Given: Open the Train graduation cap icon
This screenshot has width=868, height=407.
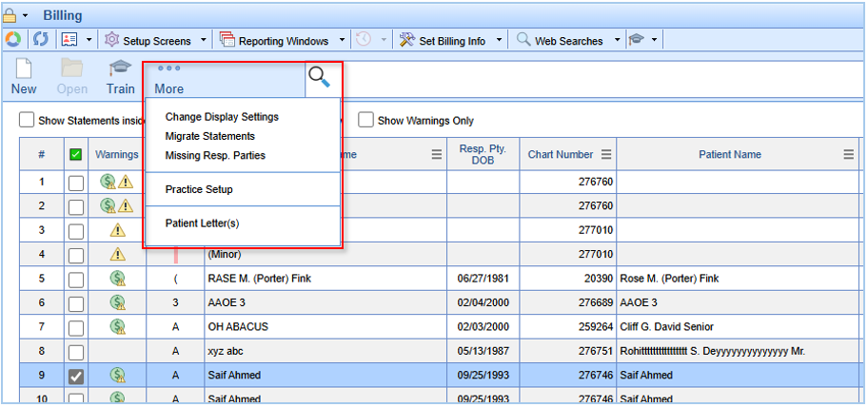Looking at the screenshot, I should 120,69.
